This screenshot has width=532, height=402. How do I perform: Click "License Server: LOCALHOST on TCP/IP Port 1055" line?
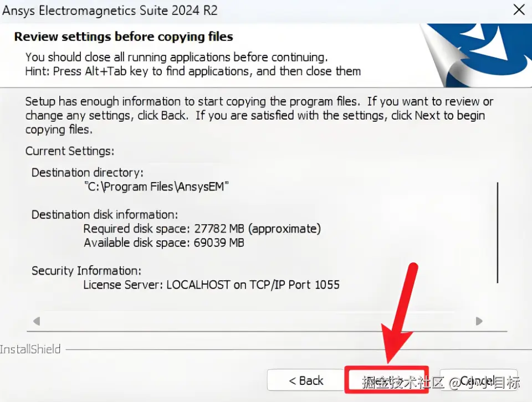coord(211,285)
